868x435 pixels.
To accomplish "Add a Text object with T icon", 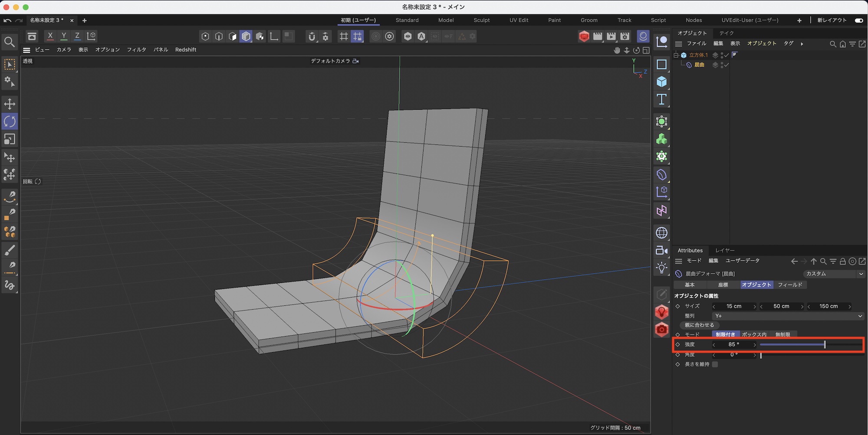I will [661, 99].
